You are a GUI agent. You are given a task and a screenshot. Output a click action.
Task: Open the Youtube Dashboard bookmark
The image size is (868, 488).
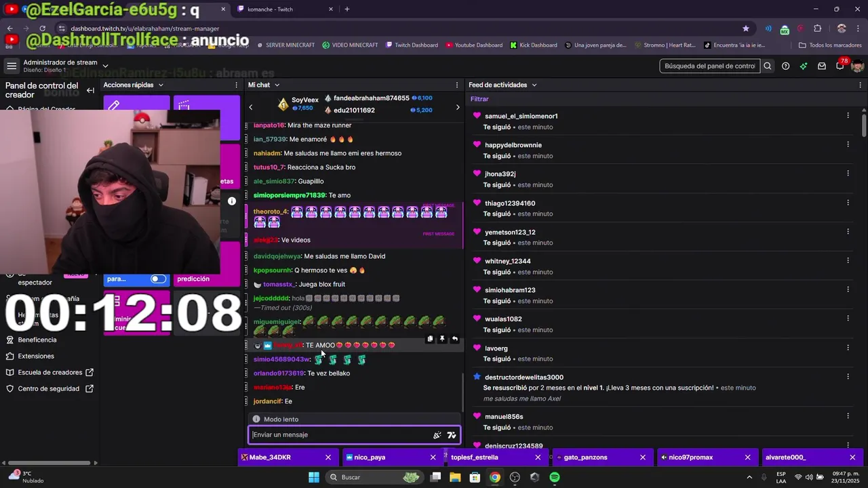[474, 45]
